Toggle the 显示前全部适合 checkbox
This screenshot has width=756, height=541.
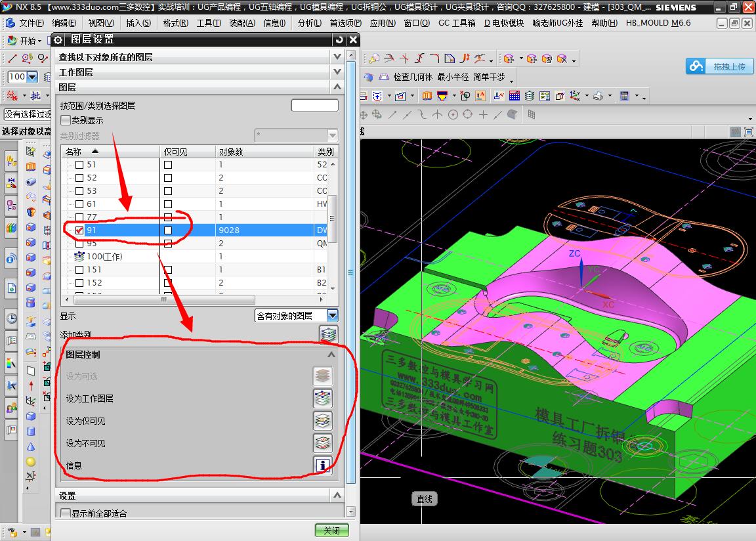coord(66,513)
